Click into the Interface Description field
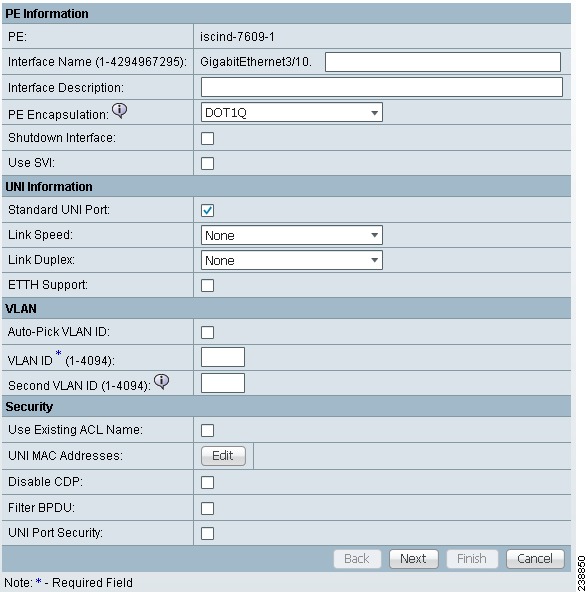Image resolution: width=588 pixels, height=592 pixels. [382, 87]
